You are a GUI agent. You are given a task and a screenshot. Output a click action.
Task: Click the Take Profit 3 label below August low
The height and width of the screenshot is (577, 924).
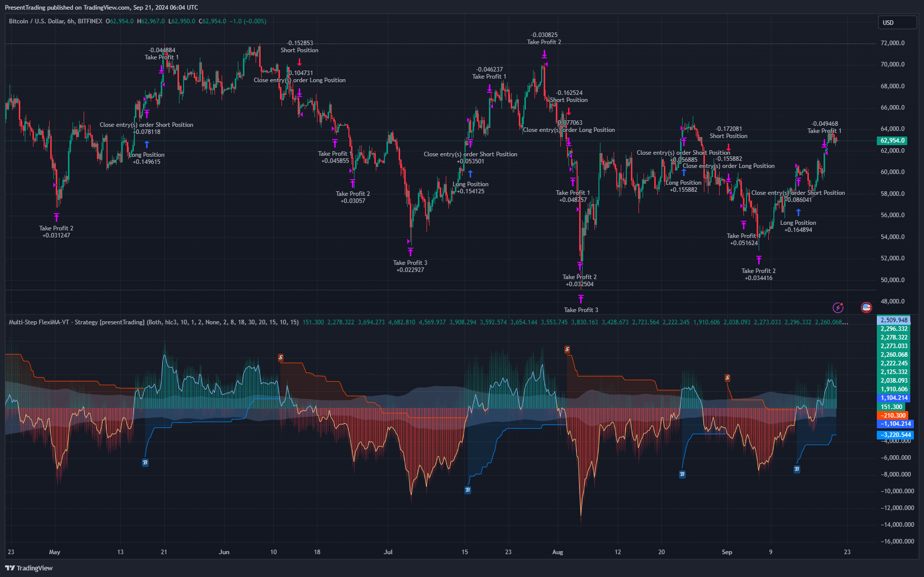click(581, 310)
